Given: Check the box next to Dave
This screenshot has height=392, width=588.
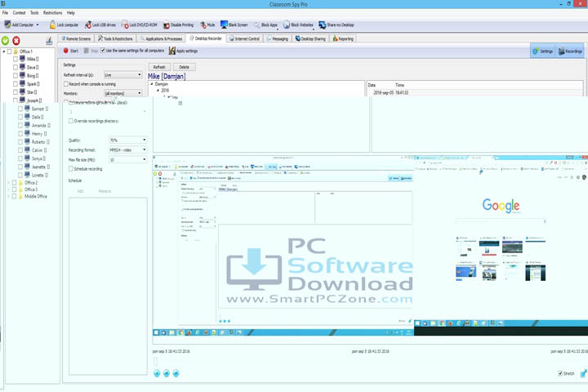Looking at the screenshot, I should pyautogui.click(x=16, y=68).
